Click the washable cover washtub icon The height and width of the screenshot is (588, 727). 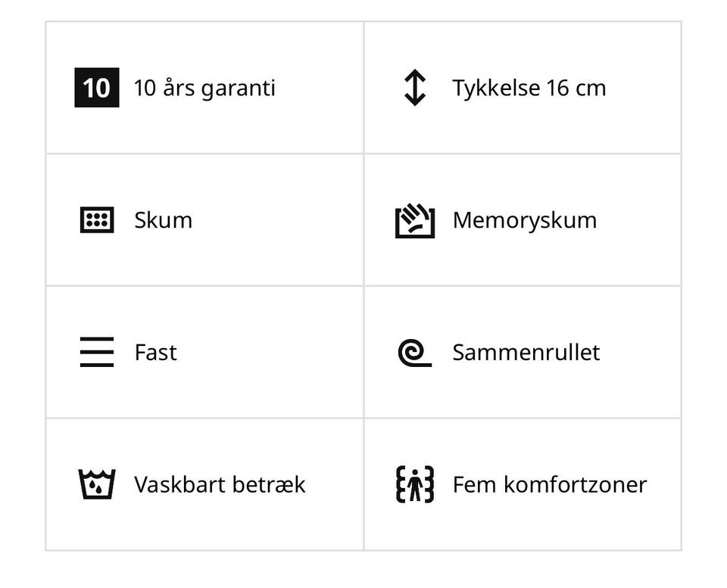[97, 484]
